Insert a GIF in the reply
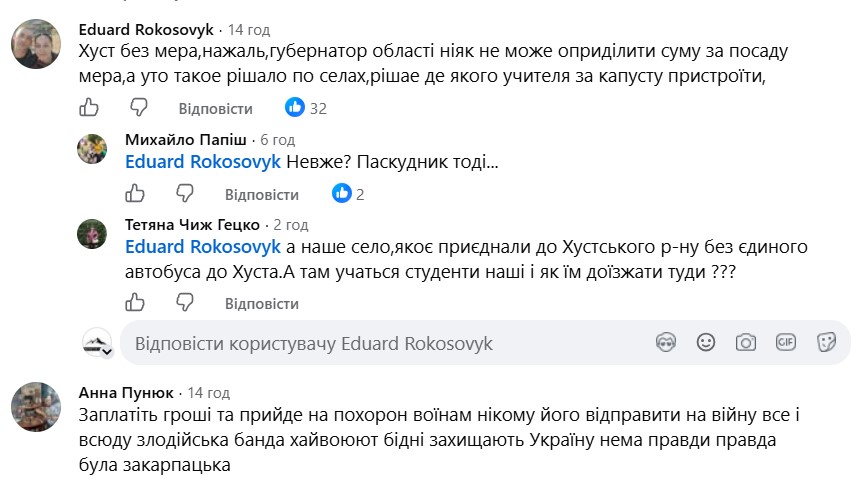 click(785, 343)
